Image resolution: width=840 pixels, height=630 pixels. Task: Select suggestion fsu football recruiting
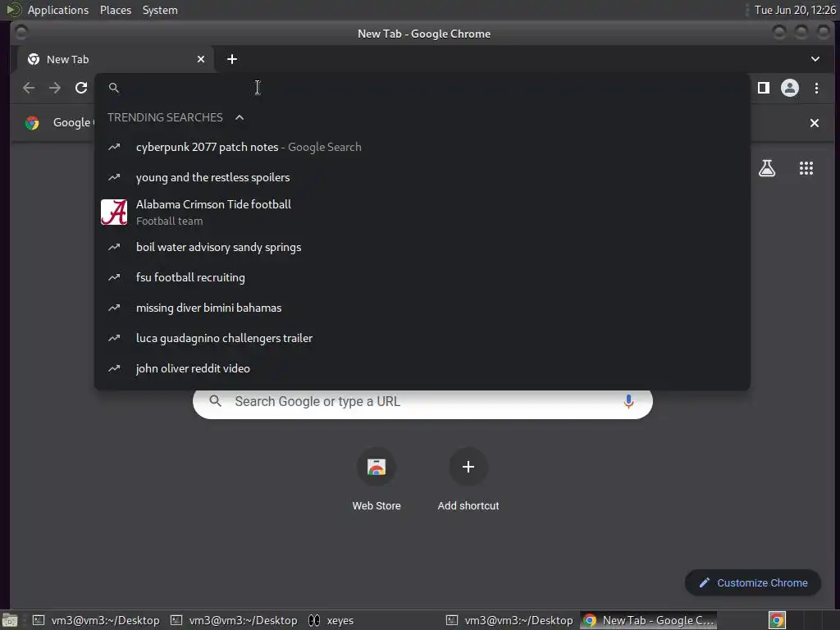click(422, 277)
